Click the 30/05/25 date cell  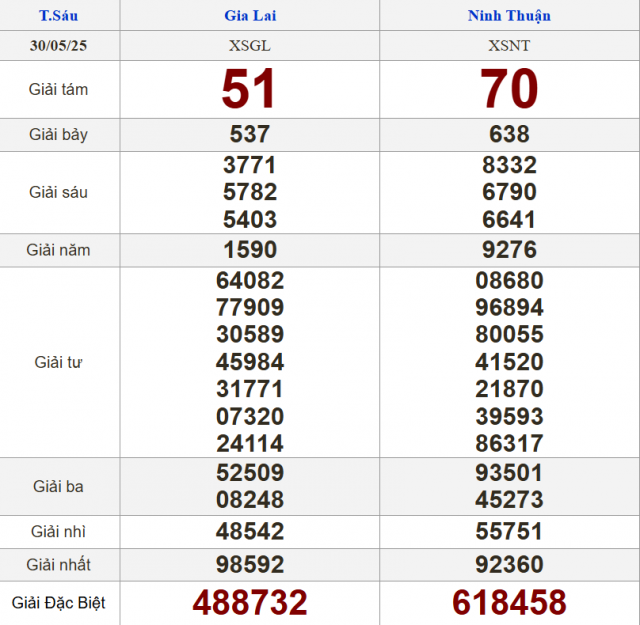point(58,45)
